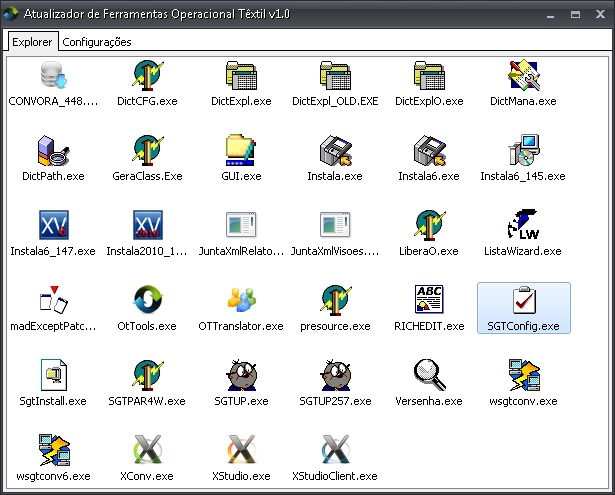
Task: Select the DictCFG.exe icon
Action: click(x=147, y=77)
